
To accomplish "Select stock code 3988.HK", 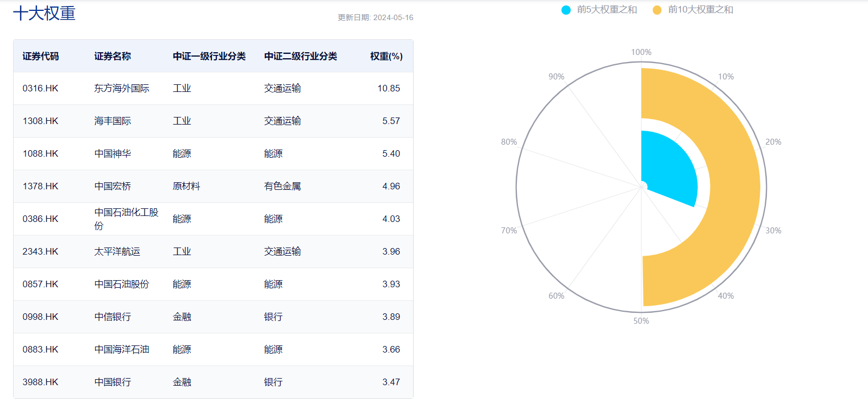I will coord(40,382).
